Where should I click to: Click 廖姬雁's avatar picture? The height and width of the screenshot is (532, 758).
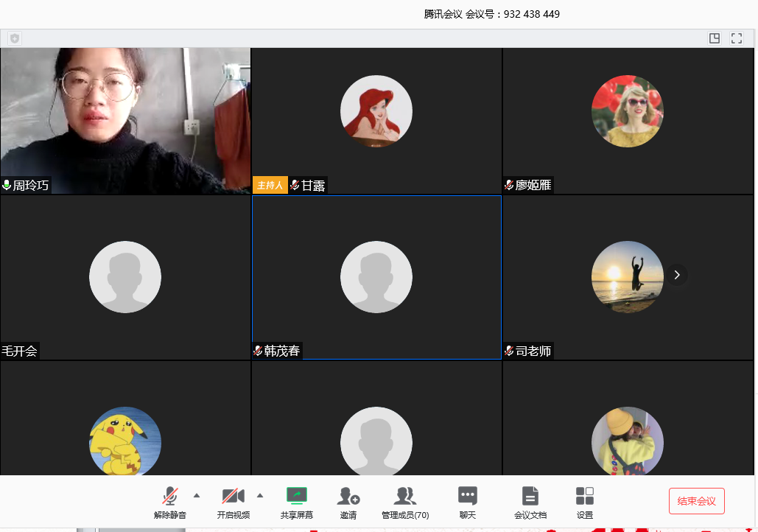tap(628, 111)
